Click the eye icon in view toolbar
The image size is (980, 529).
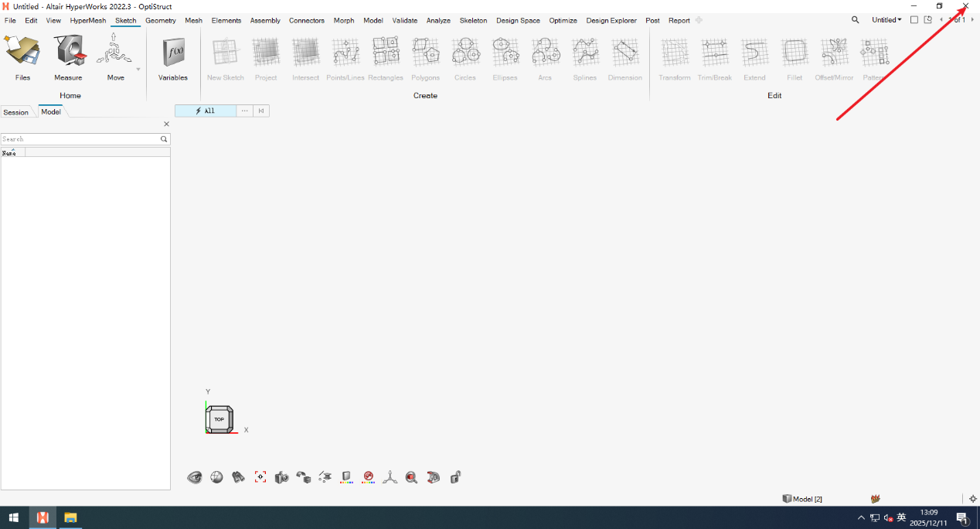click(x=195, y=477)
